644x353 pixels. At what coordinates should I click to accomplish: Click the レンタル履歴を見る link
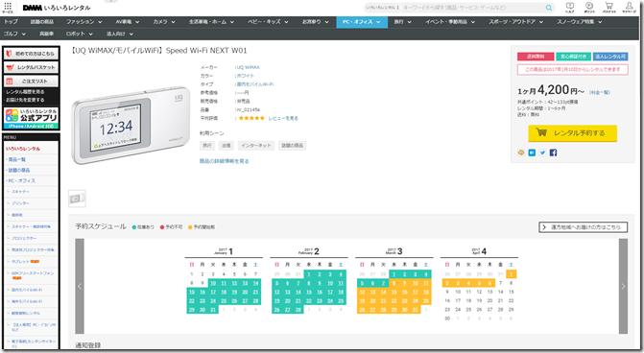pyautogui.click(x=25, y=92)
